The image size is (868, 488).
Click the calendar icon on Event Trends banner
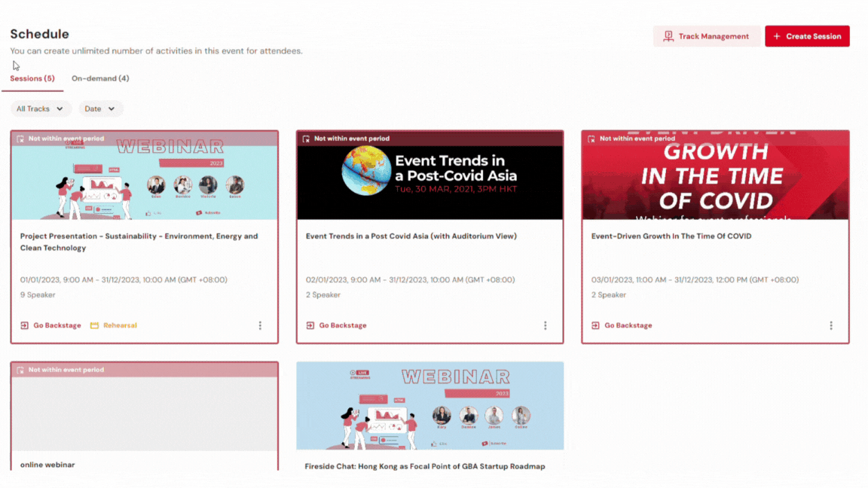click(x=306, y=139)
